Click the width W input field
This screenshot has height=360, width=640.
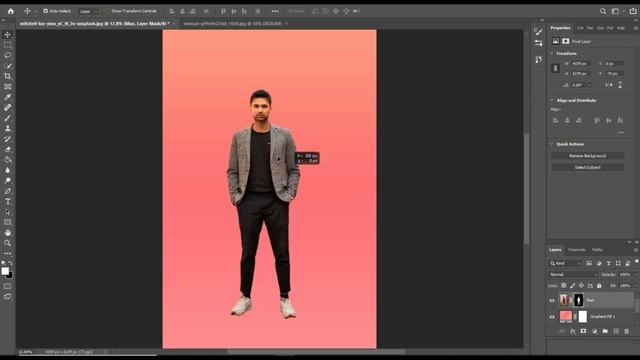pyautogui.click(x=580, y=64)
